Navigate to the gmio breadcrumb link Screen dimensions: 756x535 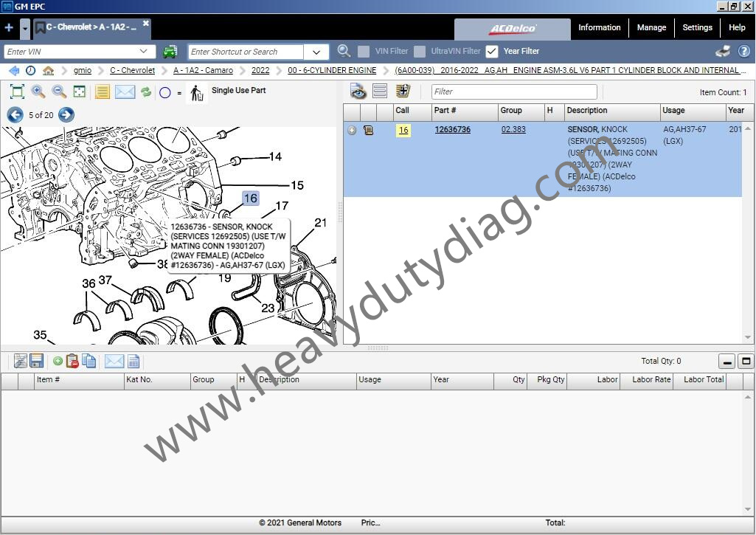point(83,70)
